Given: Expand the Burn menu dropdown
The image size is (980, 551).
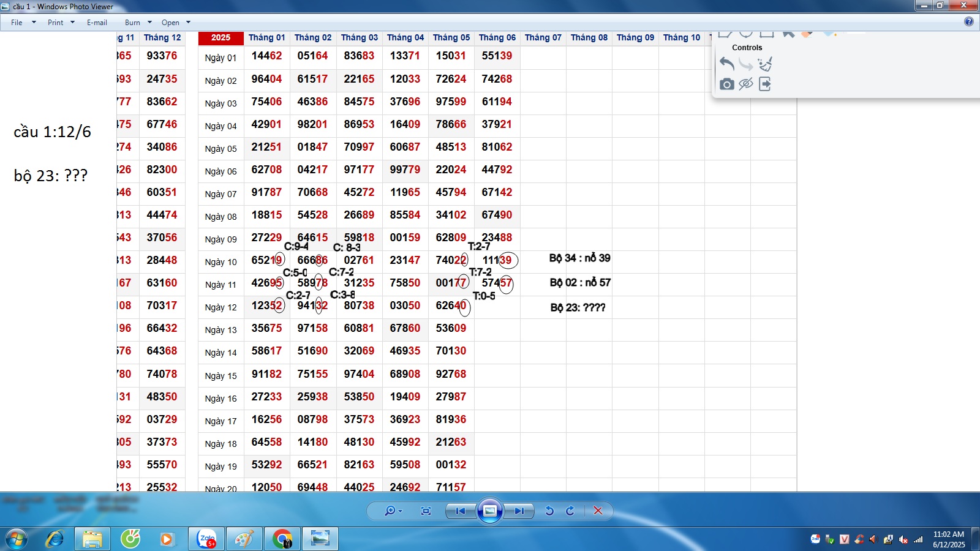Looking at the screenshot, I should [138, 23].
